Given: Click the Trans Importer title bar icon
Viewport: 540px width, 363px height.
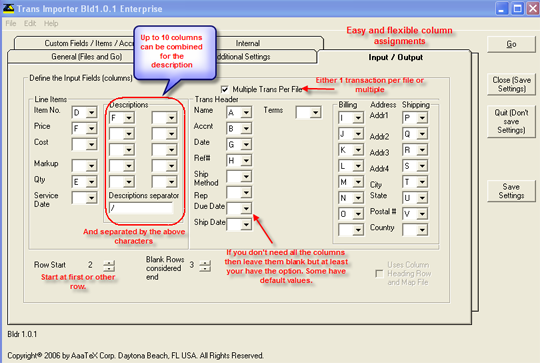Looking at the screenshot, I should click(x=8, y=8).
